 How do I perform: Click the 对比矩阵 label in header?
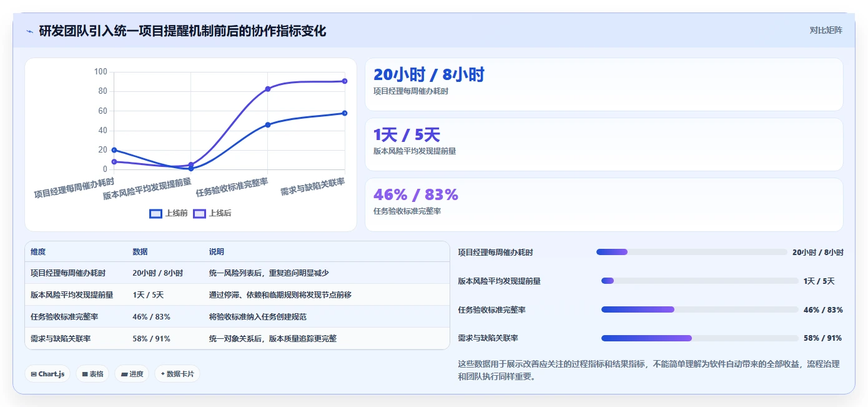tap(826, 30)
